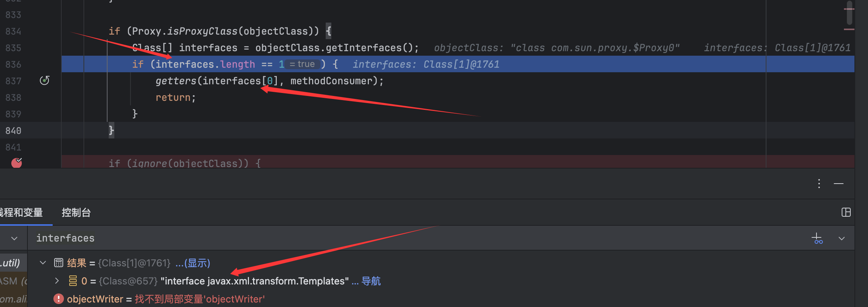The height and width of the screenshot is (307, 868).
Task: Toggle the breakpoint on the ignore(objectClass) line
Action: (x=17, y=163)
